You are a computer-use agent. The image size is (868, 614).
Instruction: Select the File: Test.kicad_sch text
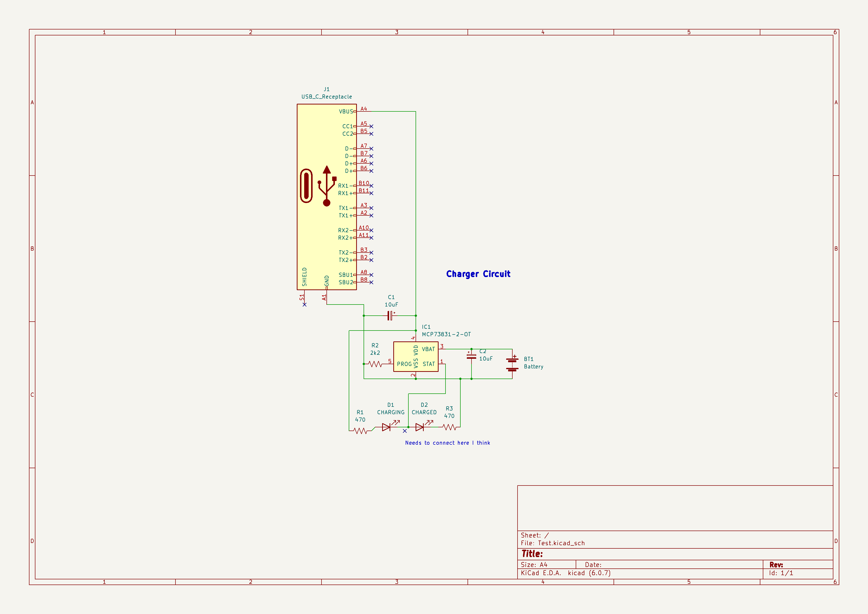(552, 543)
